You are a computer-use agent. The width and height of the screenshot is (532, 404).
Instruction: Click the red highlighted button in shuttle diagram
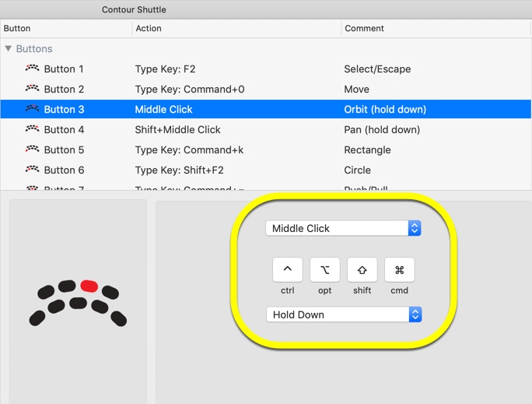(89, 286)
